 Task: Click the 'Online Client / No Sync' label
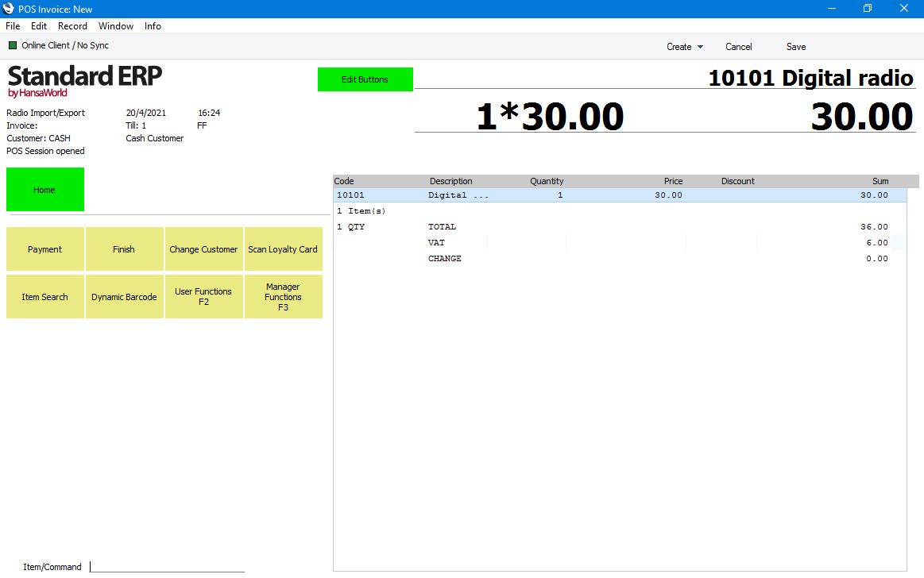65,45
